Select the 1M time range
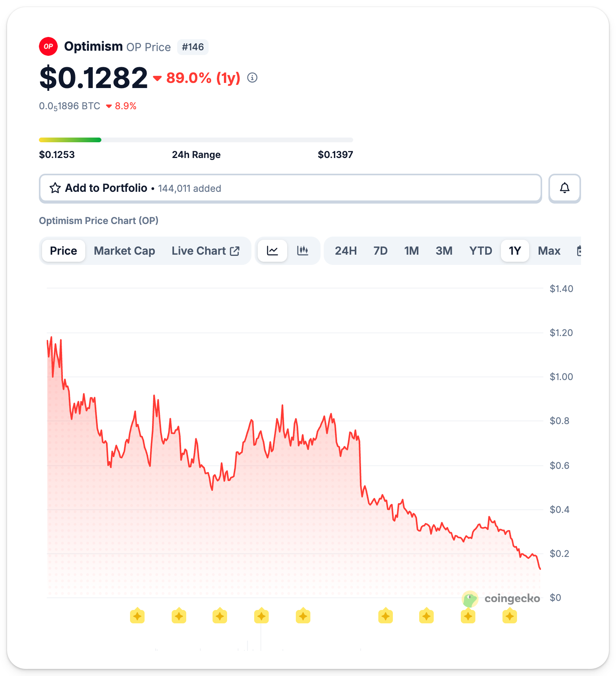Viewport: 616px width, 676px height. coord(411,251)
